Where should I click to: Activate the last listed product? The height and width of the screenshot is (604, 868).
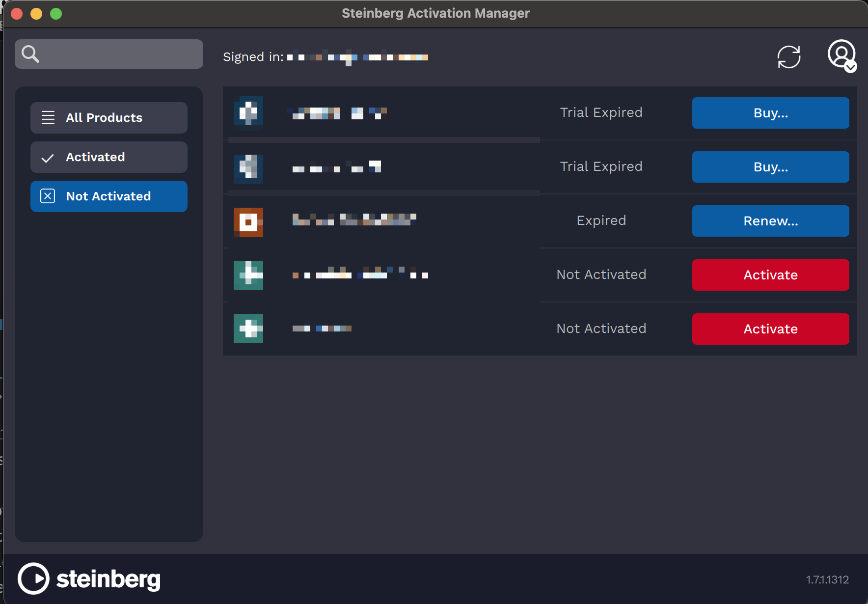[x=771, y=329]
